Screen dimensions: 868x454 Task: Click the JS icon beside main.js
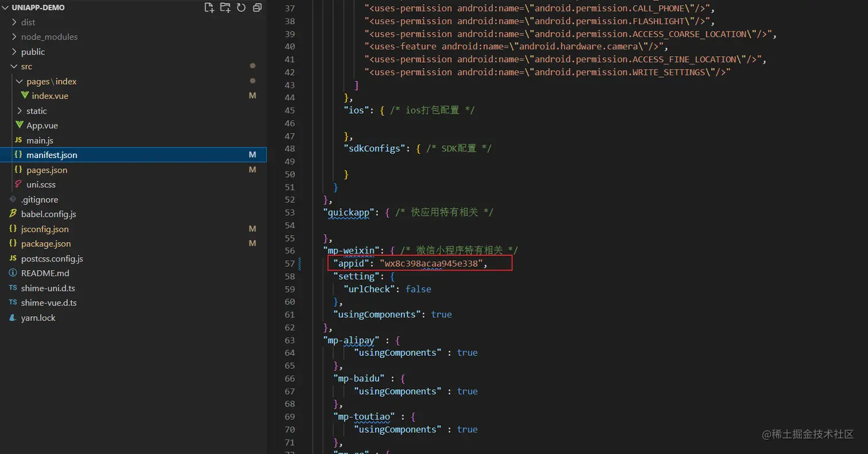pyautogui.click(x=18, y=140)
